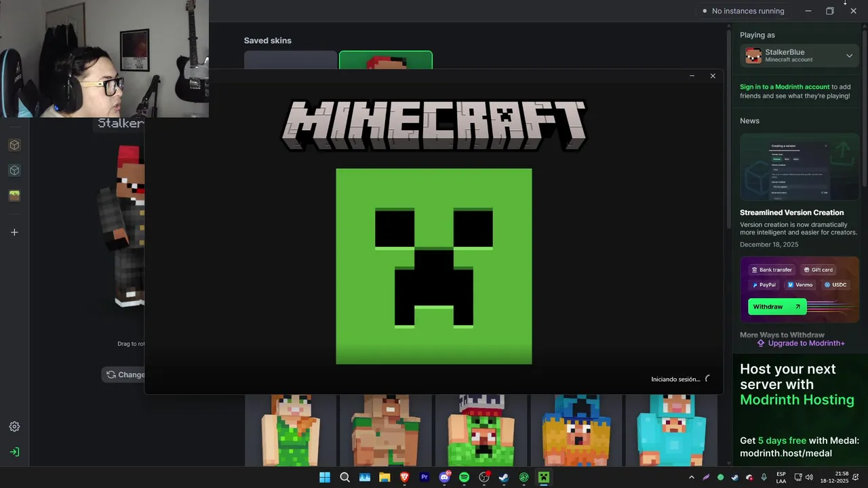Screen dimensions: 868x488
Task: Expand the StalkerBlue account dropdown
Action: click(x=849, y=56)
